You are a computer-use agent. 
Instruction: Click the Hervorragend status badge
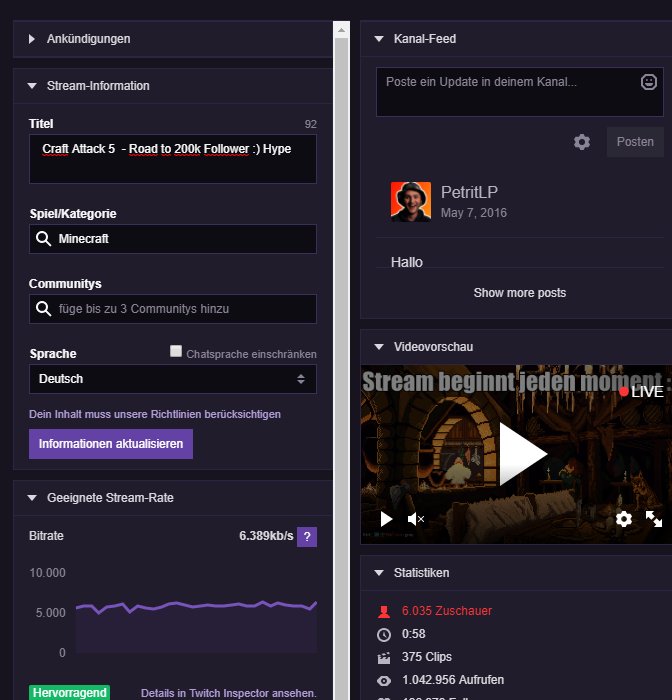[69, 692]
